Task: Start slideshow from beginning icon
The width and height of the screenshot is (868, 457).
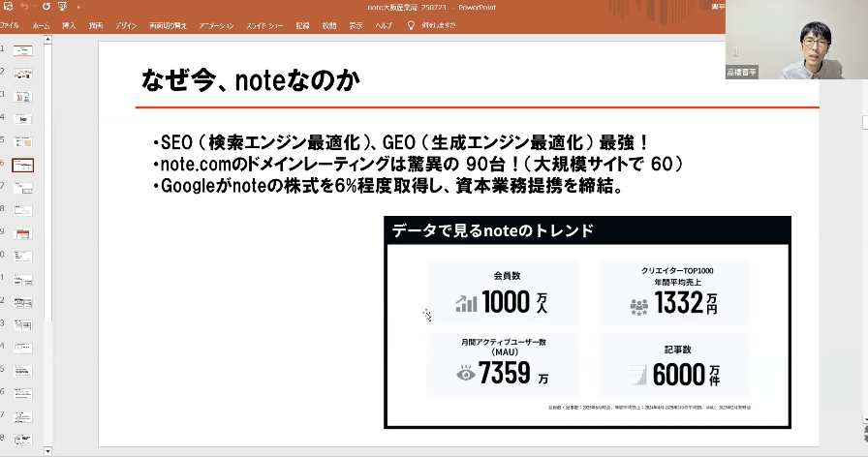Action: (62, 7)
